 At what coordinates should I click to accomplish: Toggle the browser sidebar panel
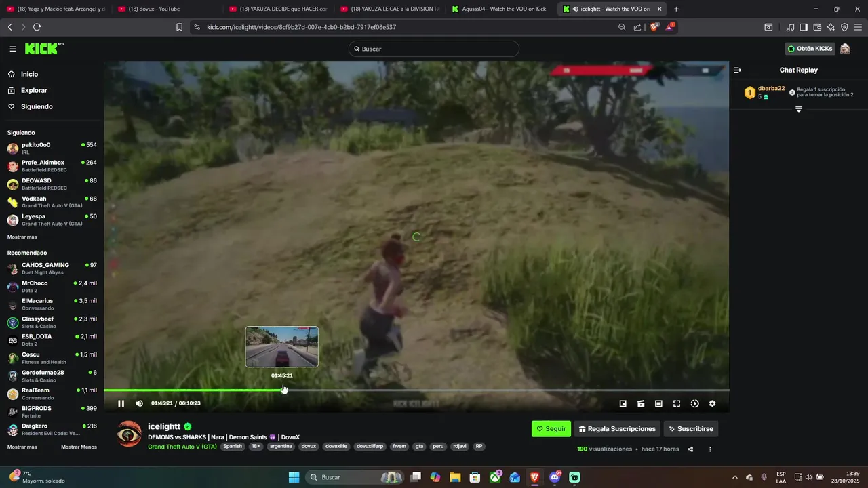click(804, 27)
